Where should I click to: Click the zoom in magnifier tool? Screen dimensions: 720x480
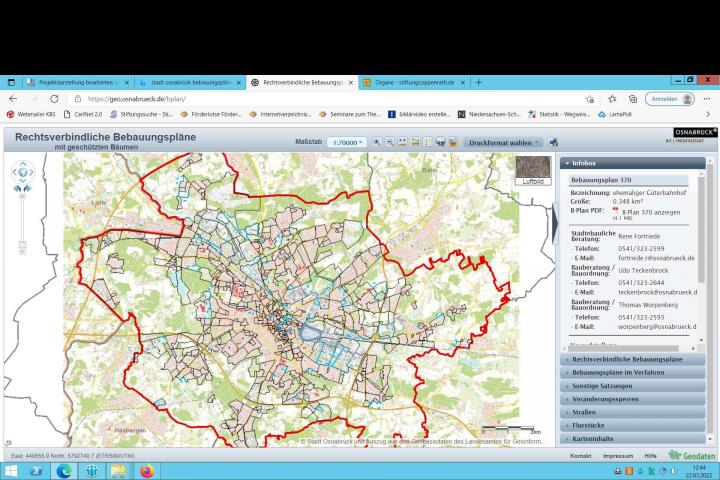tap(378, 143)
